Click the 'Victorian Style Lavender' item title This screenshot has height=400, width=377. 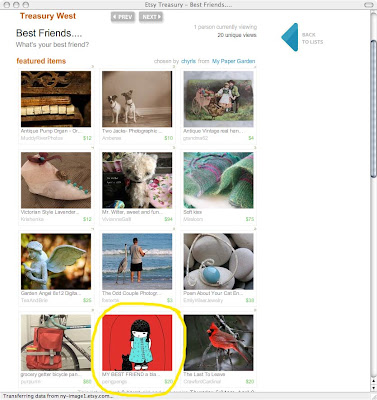coord(50,212)
